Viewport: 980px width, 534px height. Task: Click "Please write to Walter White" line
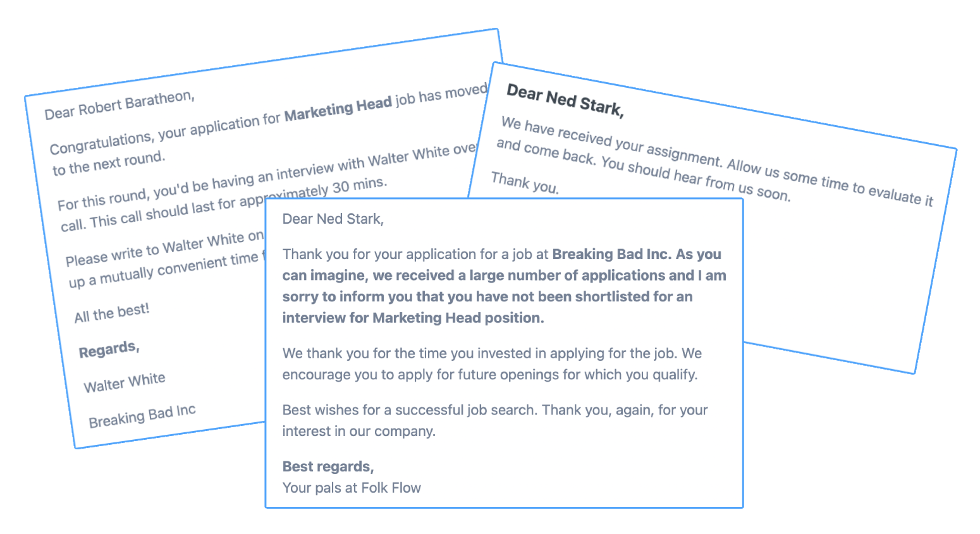164,248
